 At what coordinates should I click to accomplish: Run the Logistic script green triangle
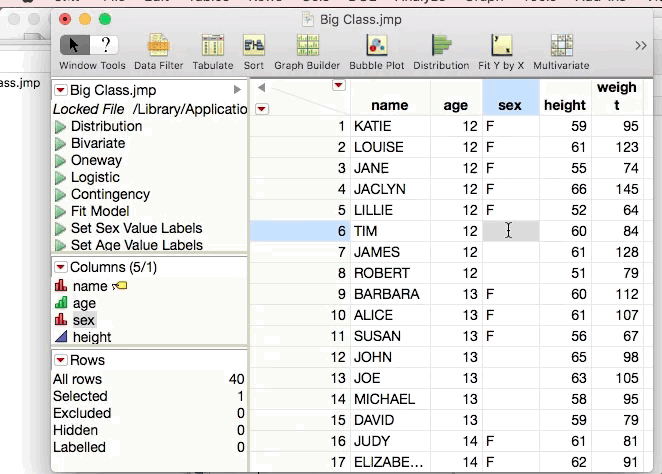coord(60,177)
